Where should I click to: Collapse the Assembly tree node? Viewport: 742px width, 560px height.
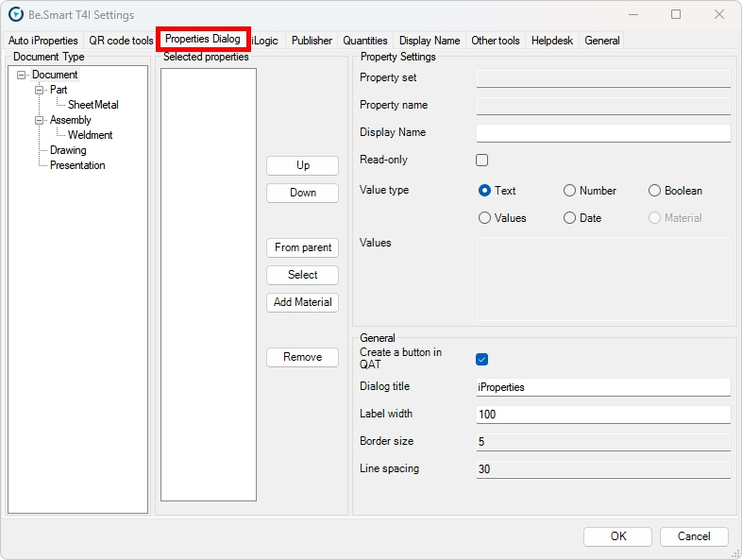click(40, 120)
